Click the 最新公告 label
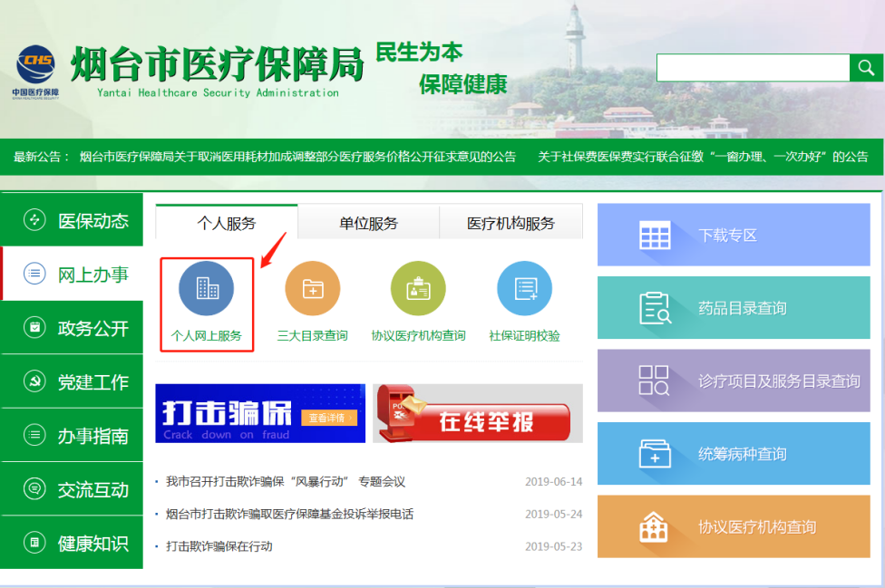Image resolution: width=885 pixels, height=588 pixels. coord(41,157)
